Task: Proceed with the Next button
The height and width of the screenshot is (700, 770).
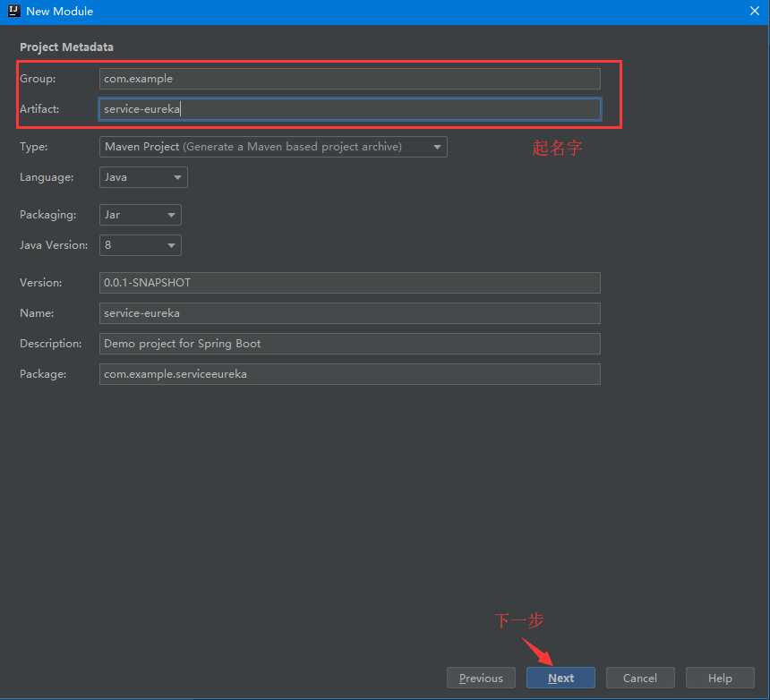Action: point(560,678)
